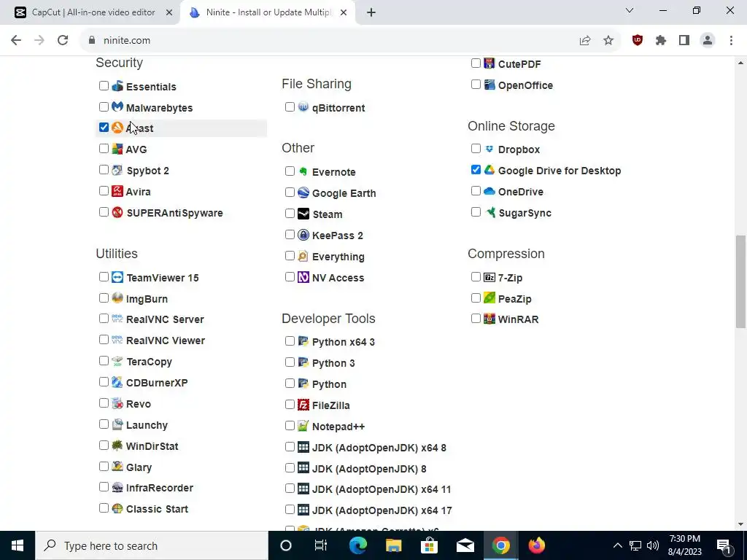This screenshot has height=560, width=747.
Task: Click the SugarSync bird icon
Action: (x=489, y=212)
